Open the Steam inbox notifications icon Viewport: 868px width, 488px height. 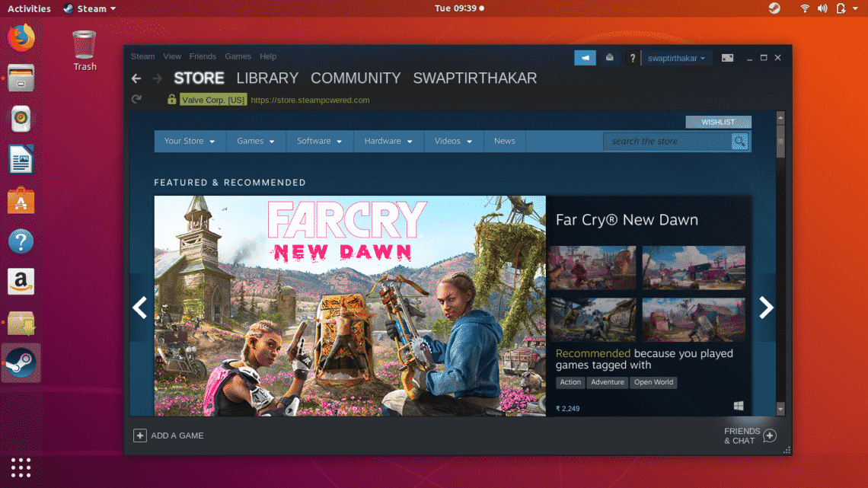609,58
